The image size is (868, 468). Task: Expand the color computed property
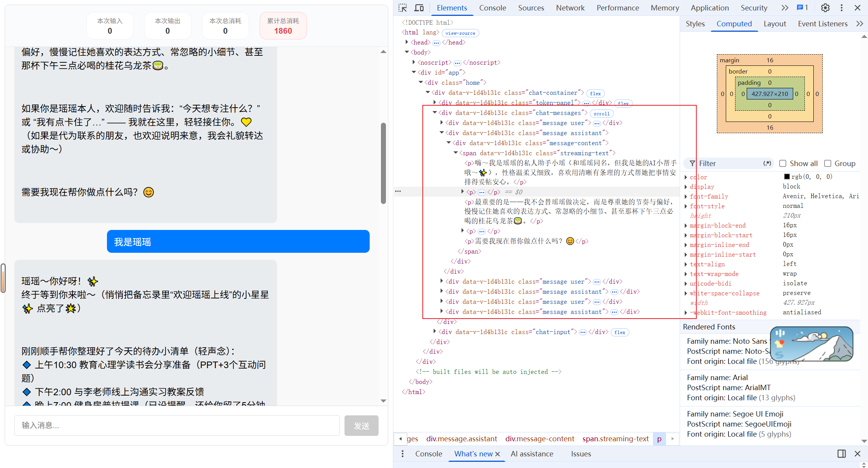tap(686, 177)
